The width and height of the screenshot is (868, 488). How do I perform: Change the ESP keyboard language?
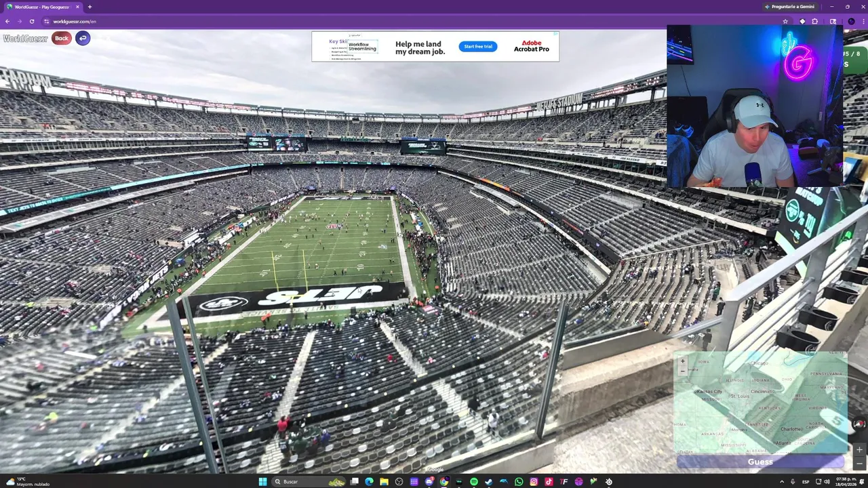click(806, 482)
